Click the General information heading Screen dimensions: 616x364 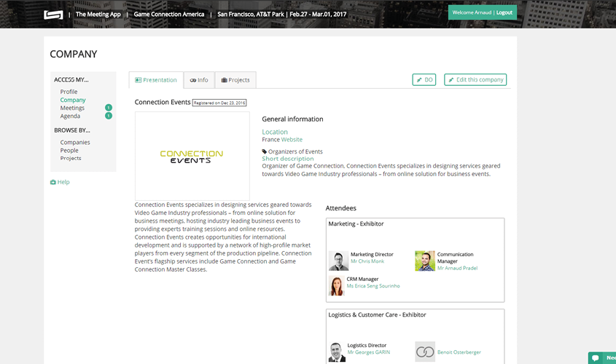292,119
